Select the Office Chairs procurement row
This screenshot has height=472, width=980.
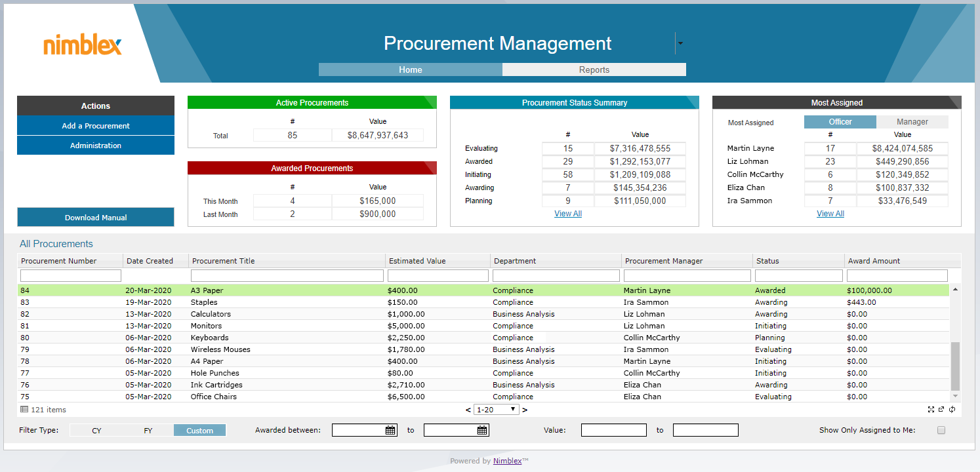(483, 397)
